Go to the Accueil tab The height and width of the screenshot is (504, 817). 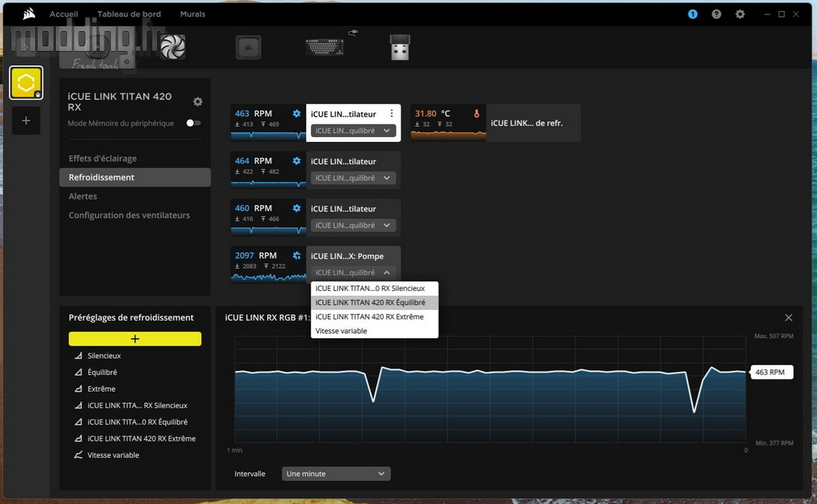(64, 14)
